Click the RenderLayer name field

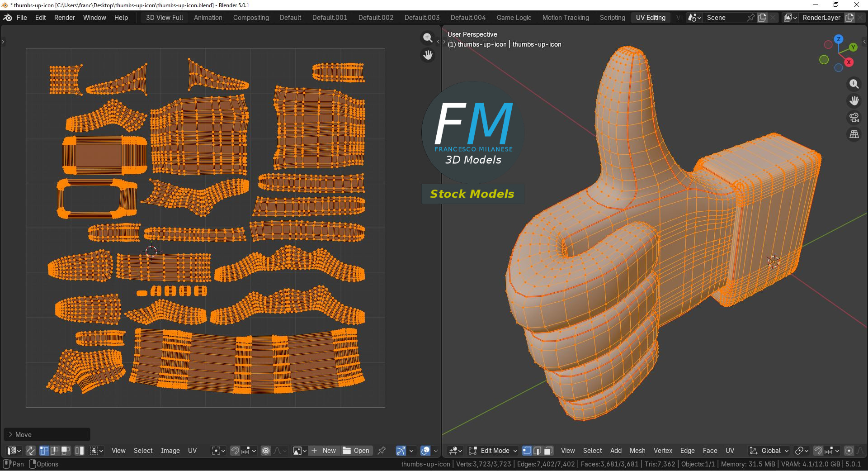pos(821,18)
